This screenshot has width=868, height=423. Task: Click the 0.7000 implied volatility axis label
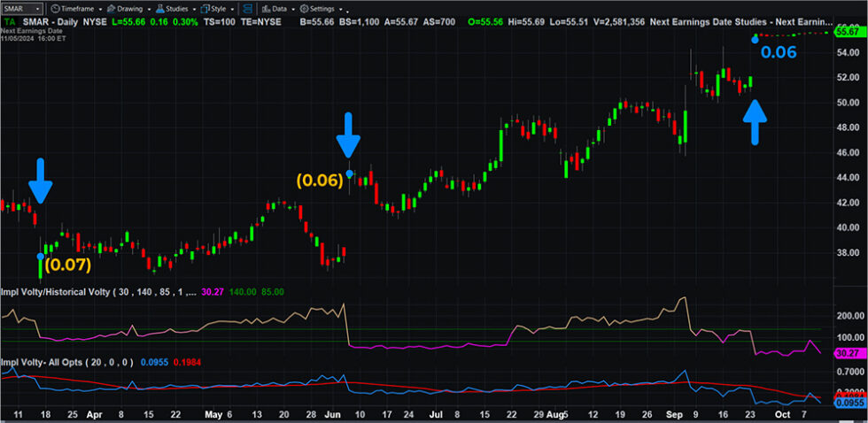point(850,373)
